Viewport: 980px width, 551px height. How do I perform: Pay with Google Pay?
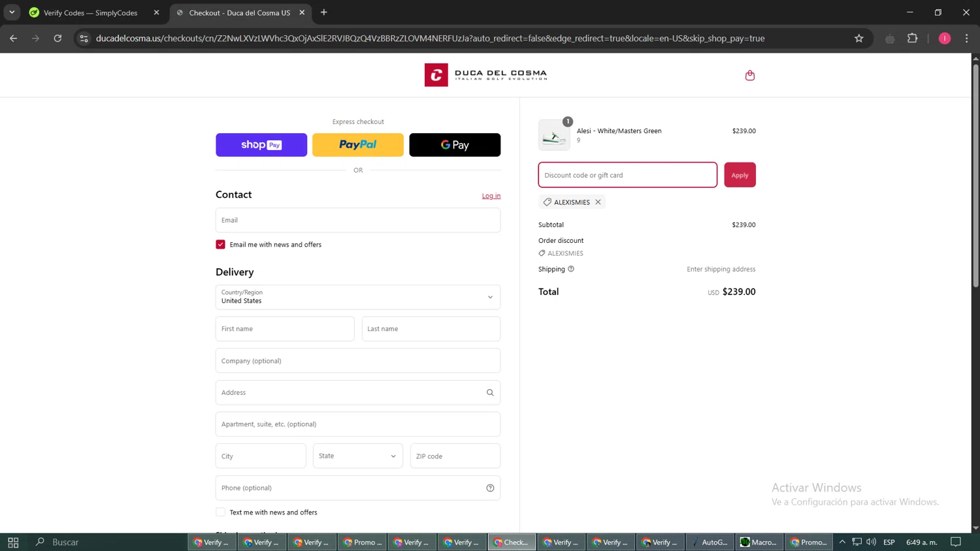coord(455,145)
